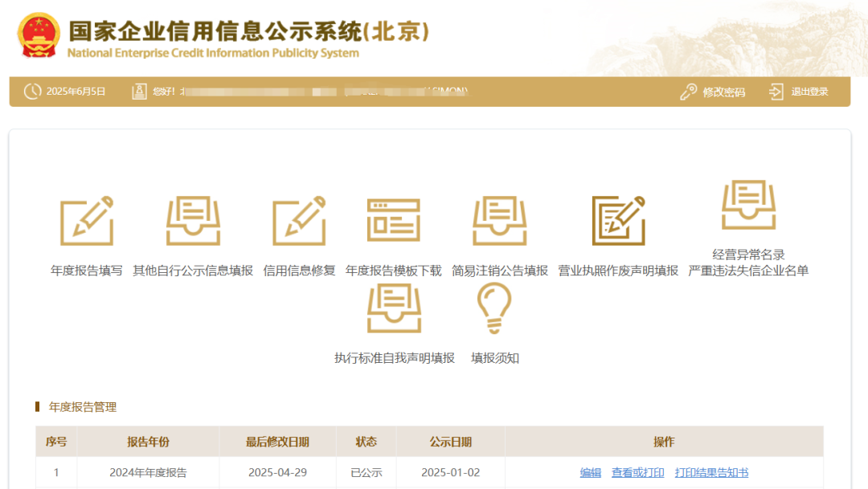
Task: Open the 简易注销公告填报 inbox icon
Action: coord(499,221)
